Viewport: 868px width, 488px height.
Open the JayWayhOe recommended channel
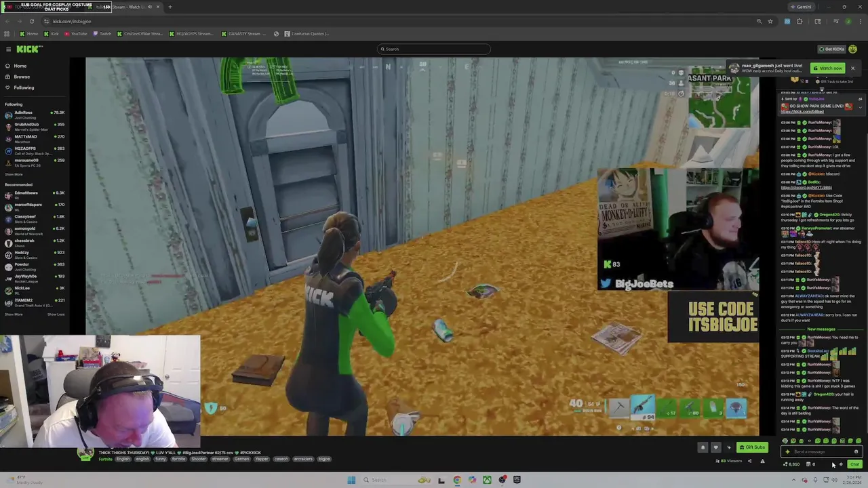[x=35, y=279]
